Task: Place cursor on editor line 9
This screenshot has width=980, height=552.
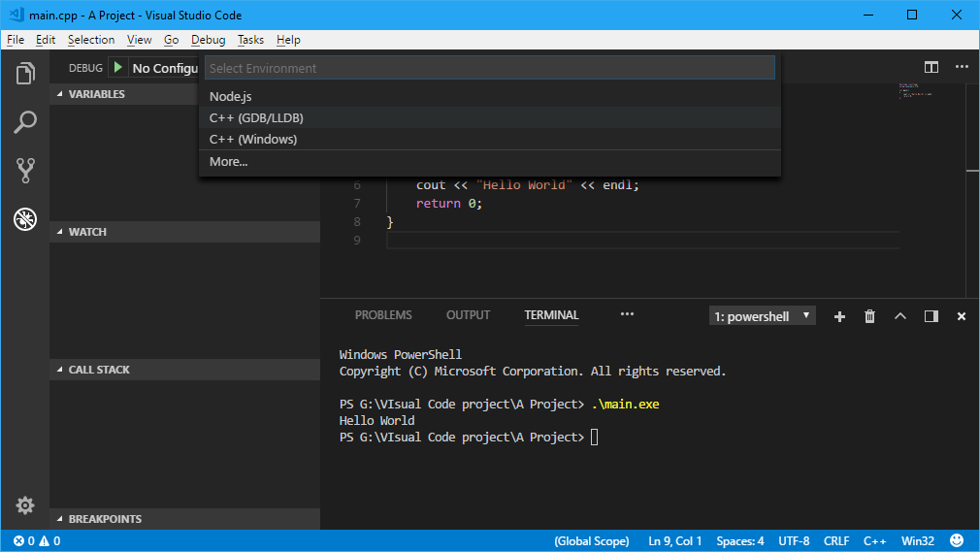Action: click(642, 240)
